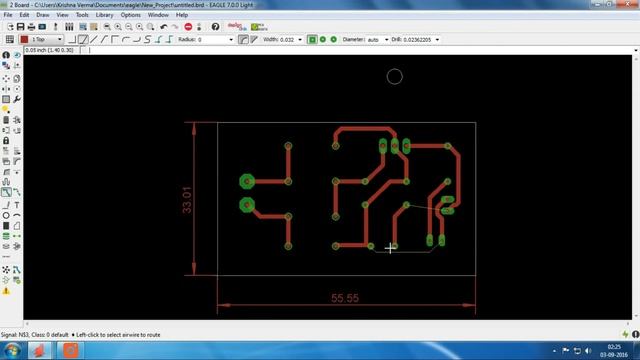Click the Grid settings icon
Viewport: 640px width, 360px height.
click(x=9, y=40)
